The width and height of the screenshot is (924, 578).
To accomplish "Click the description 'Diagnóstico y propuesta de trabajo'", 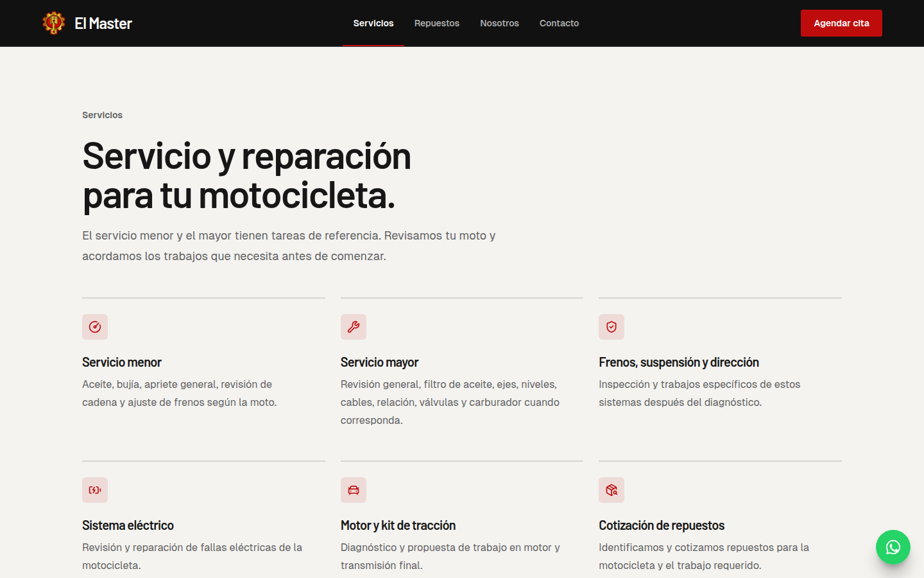I will tap(450, 556).
